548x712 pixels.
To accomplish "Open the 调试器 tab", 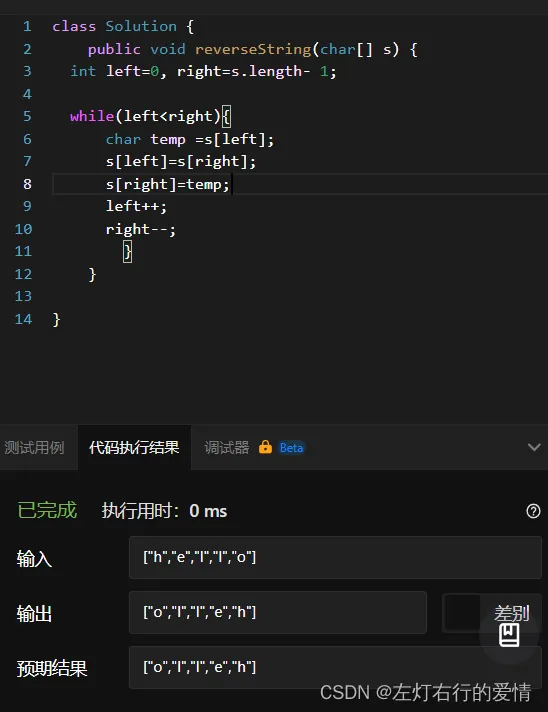I will pyautogui.click(x=227, y=448).
